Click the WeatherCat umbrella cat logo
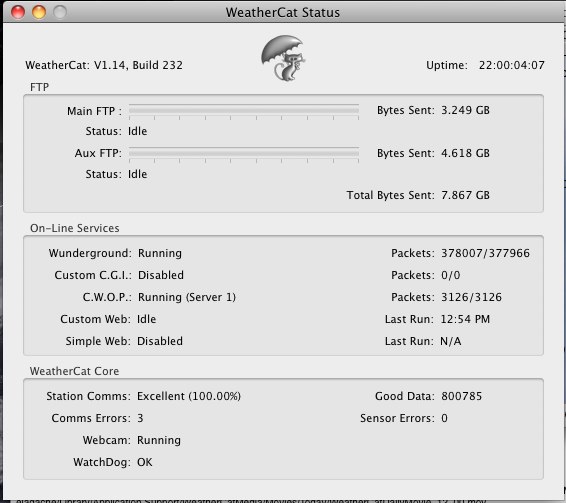The image size is (566, 503). [283, 58]
